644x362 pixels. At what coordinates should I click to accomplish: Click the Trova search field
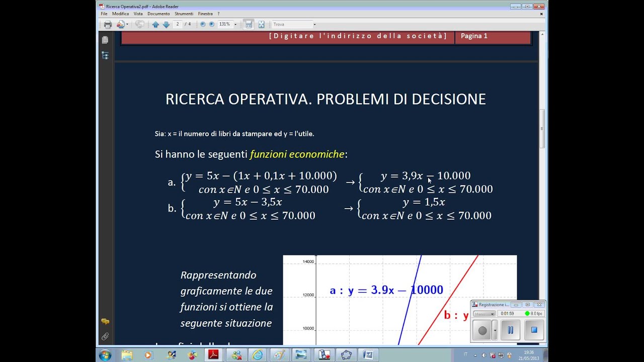(x=292, y=24)
